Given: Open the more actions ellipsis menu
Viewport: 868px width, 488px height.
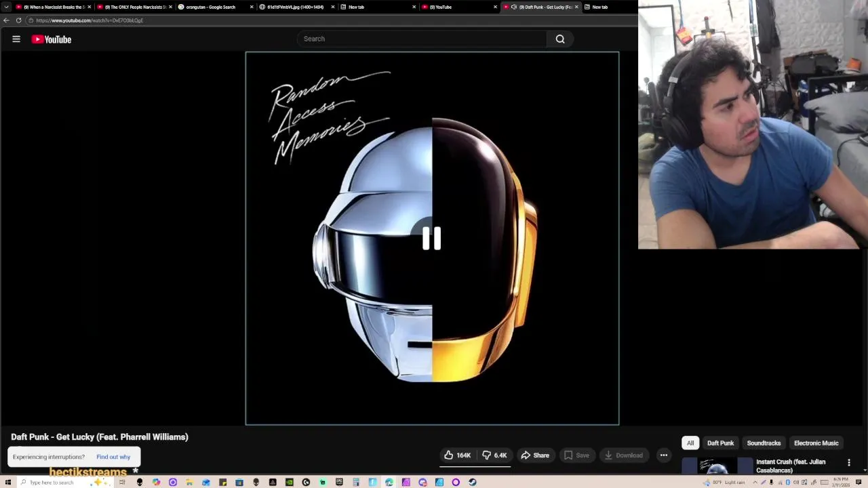Looking at the screenshot, I should point(664,455).
